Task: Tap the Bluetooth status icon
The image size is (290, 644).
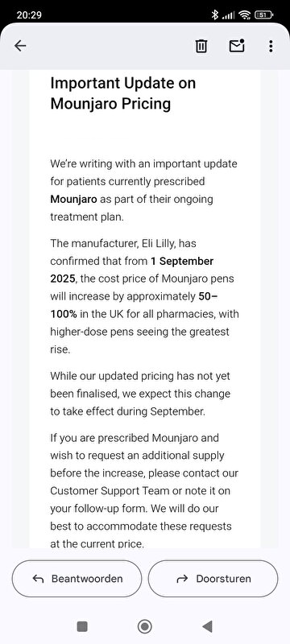Action: point(214,15)
